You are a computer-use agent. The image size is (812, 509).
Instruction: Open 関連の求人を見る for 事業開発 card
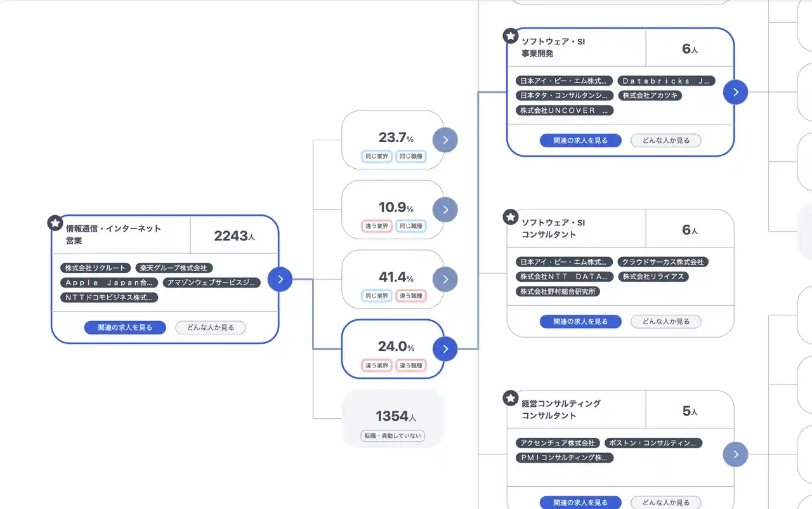point(580,140)
